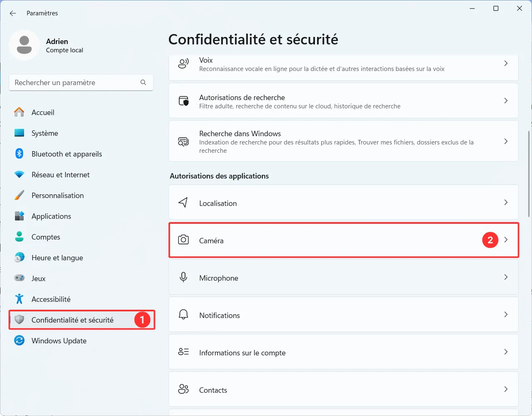
Task: Open Comptes label in the sidebar
Action: click(46, 237)
